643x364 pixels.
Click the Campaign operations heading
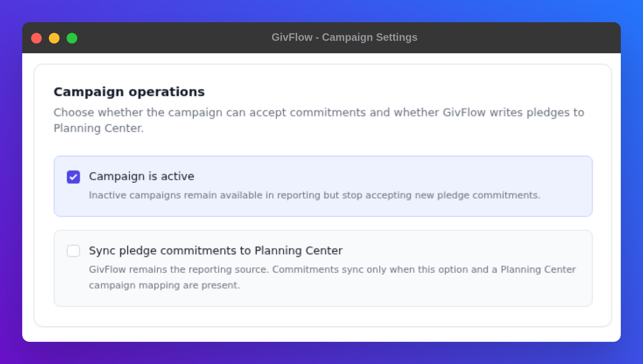pos(129,92)
